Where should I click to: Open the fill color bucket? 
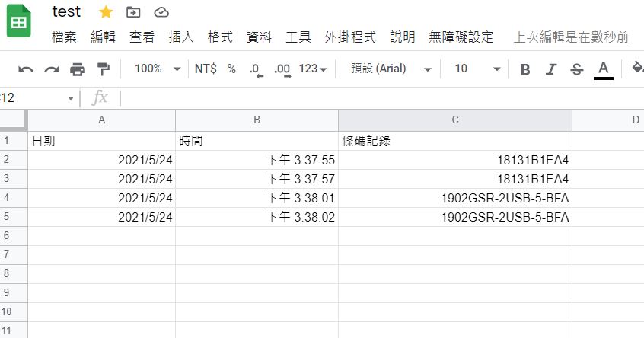(x=637, y=68)
